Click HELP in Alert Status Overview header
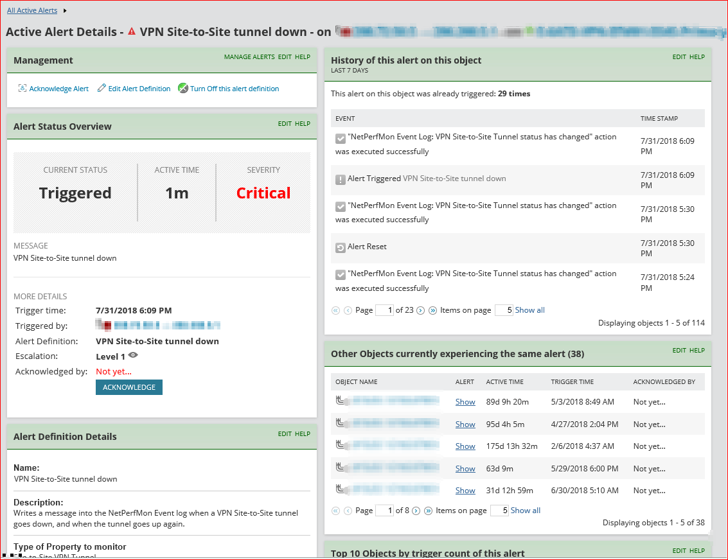This screenshot has width=728, height=560. coord(302,123)
